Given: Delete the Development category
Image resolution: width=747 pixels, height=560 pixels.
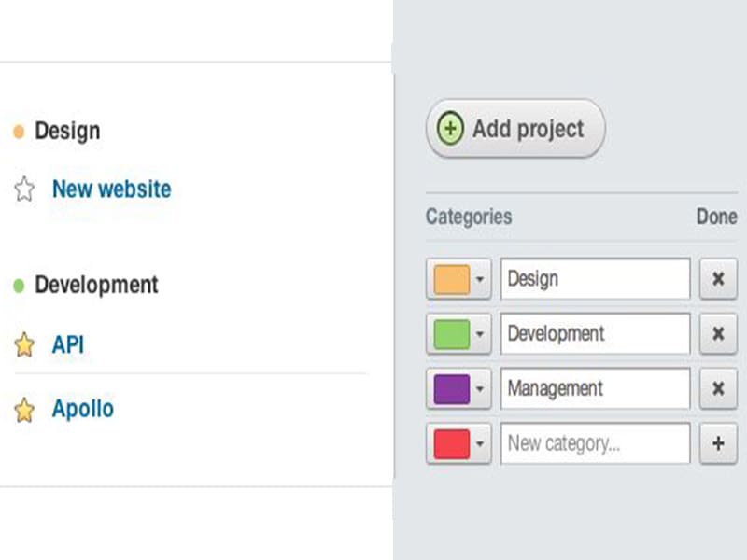Looking at the screenshot, I should (716, 333).
